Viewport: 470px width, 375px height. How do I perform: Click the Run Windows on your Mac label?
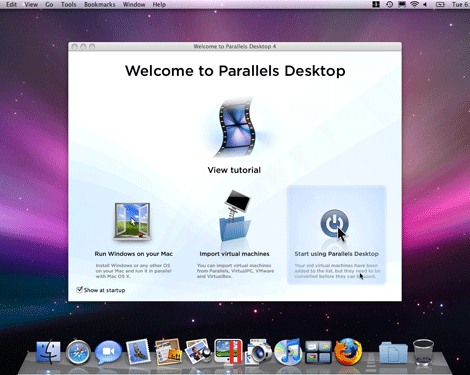point(133,254)
